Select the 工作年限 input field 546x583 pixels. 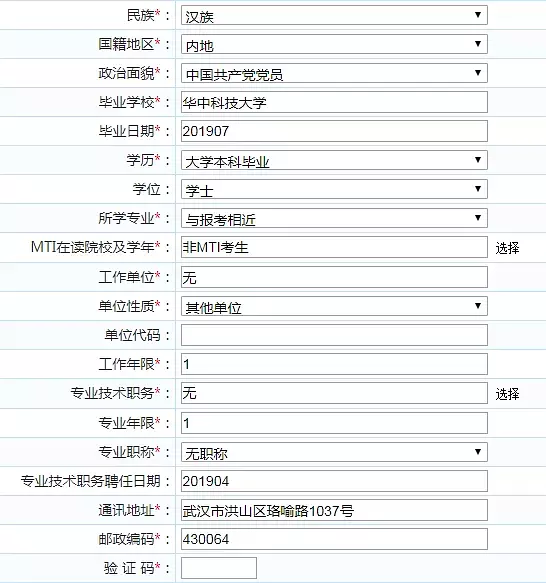click(334, 364)
